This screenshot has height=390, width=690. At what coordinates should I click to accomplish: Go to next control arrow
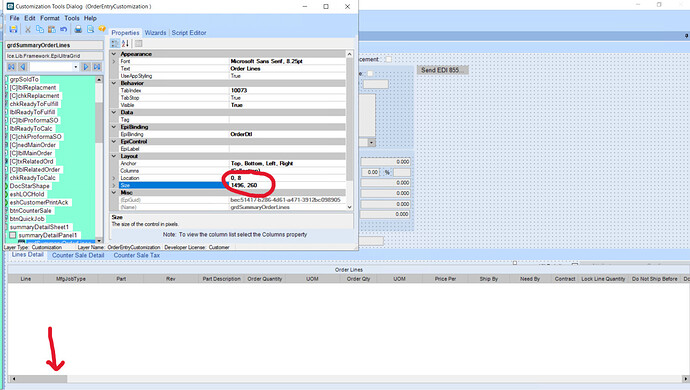point(86,67)
